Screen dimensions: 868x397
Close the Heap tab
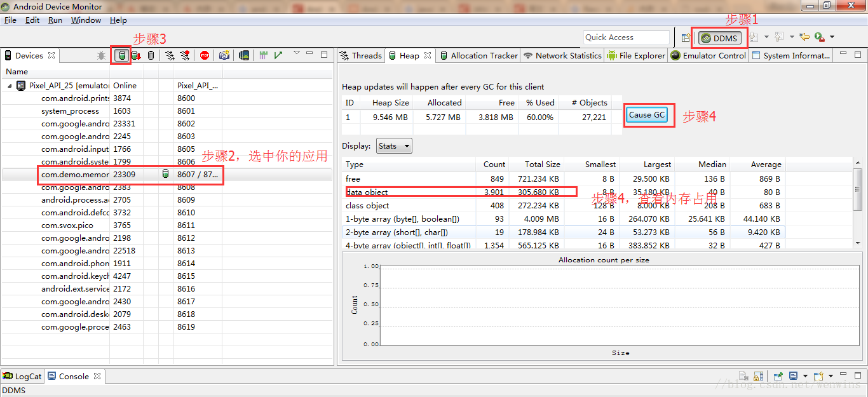click(428, 55)
